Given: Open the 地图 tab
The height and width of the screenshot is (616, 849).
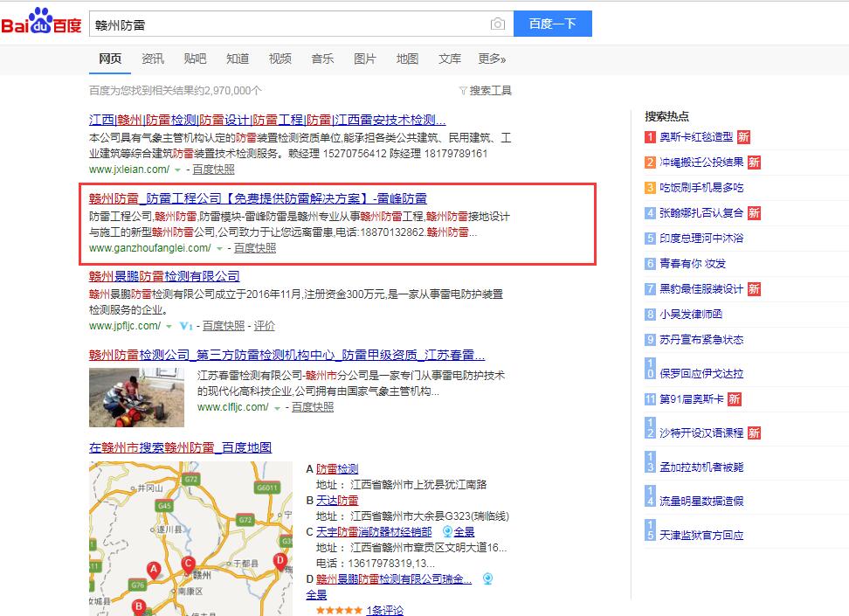Looking at the screenshot, I should point(407,59).
